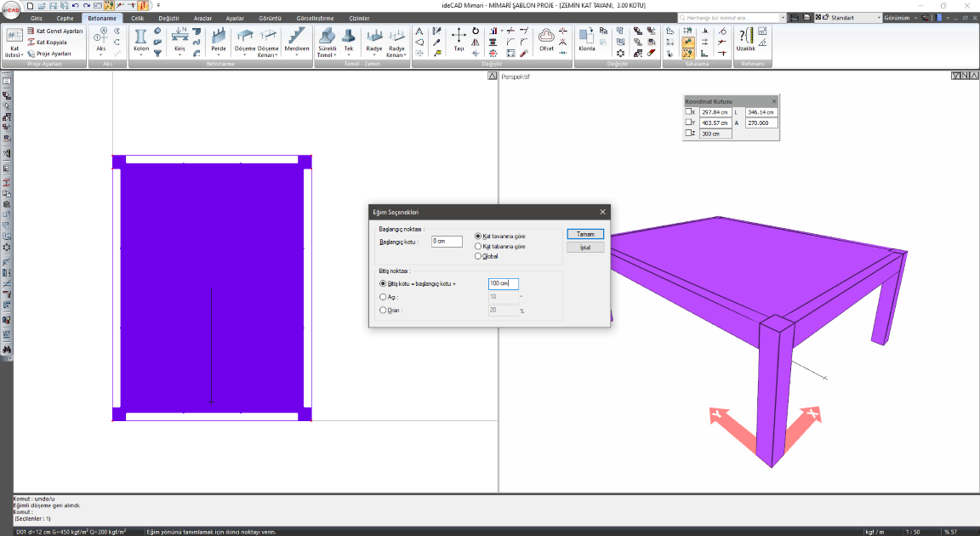Click the Merdiven (stairs) tool icon
Screen dimensions: 980x536
click(x=296, y=38)
